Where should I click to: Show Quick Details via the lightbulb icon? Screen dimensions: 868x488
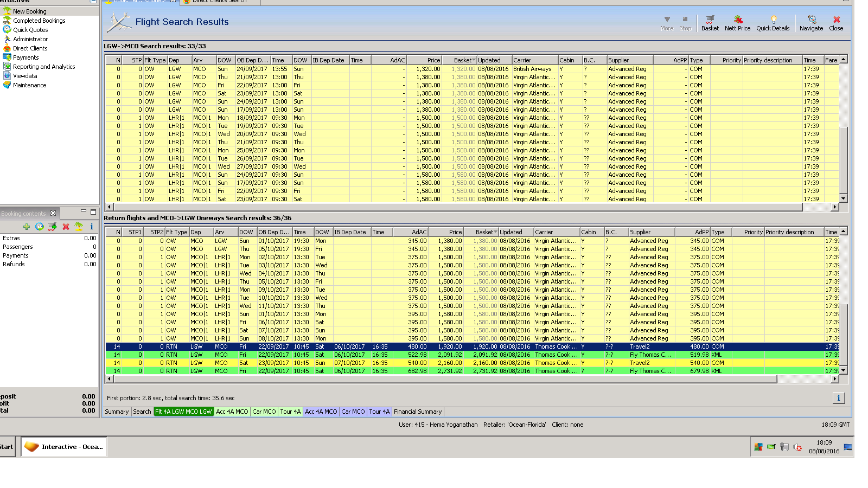(x=773, y=23)
